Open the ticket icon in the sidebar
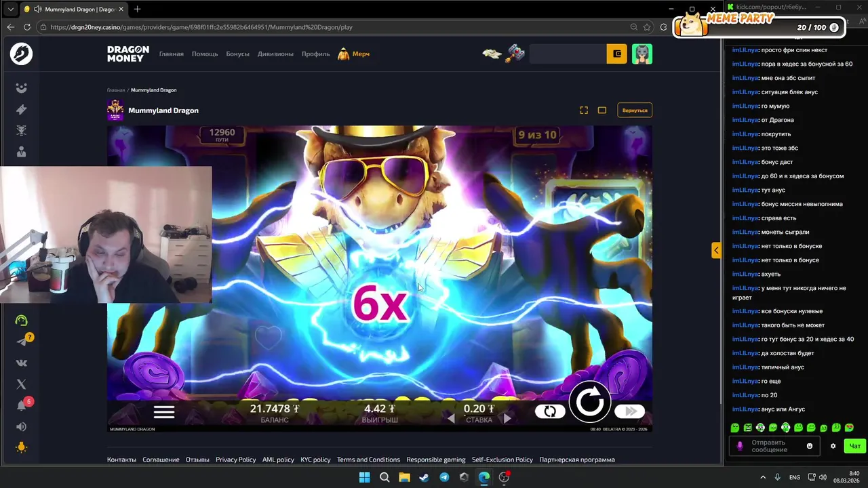 point(22,109)
